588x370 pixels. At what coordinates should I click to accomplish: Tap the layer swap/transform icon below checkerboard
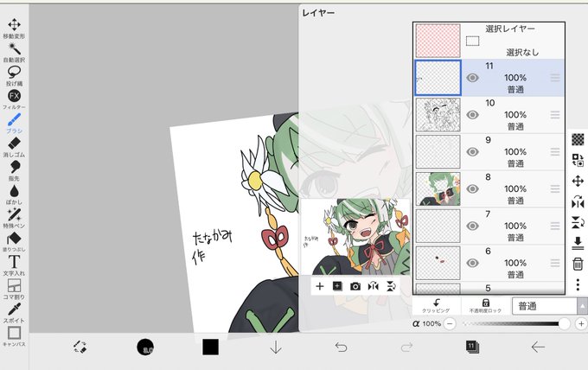click(578, 161)
